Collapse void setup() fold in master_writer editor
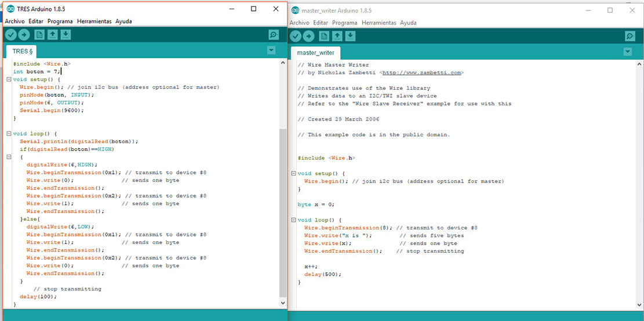The image size is (644, 321). [293, 174]
